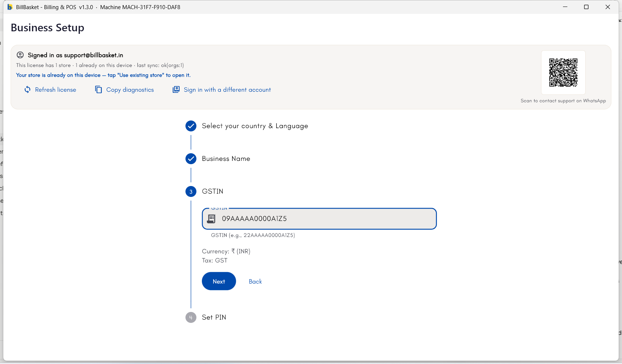
Task: Click the switch account icon
Action: coord(176,90)
